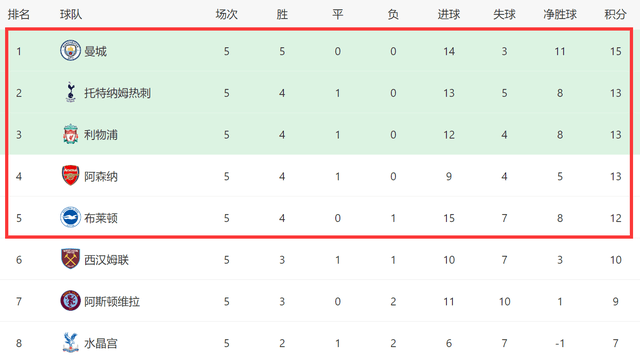Image resolution: width=640 pixels, height=361 pixels.
Task: Click the Liverpool club crest
Action: (x=71, y=134)
